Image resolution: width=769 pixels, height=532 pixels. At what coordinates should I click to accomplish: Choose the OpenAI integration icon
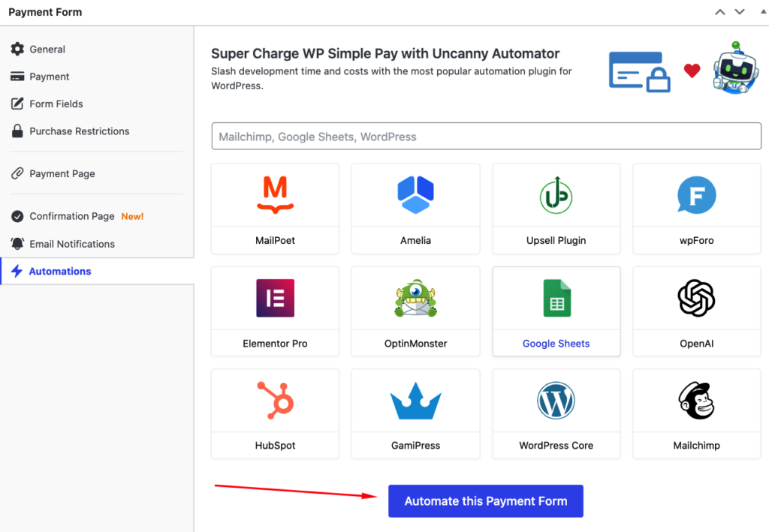pyautogui.click(x=696, y=298)
